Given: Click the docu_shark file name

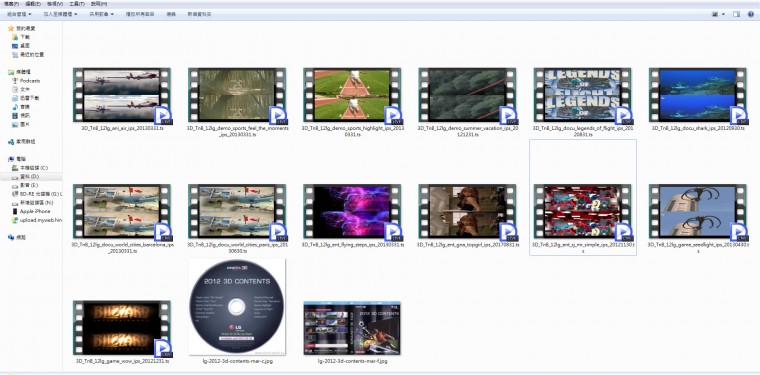Looking at the screenshot, I should 698,128.
